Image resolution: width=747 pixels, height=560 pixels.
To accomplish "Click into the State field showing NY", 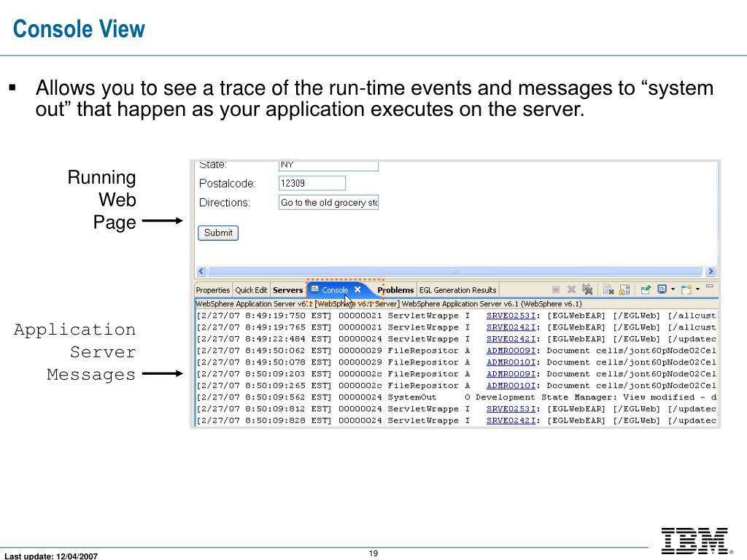I will [x=329, y=165].
